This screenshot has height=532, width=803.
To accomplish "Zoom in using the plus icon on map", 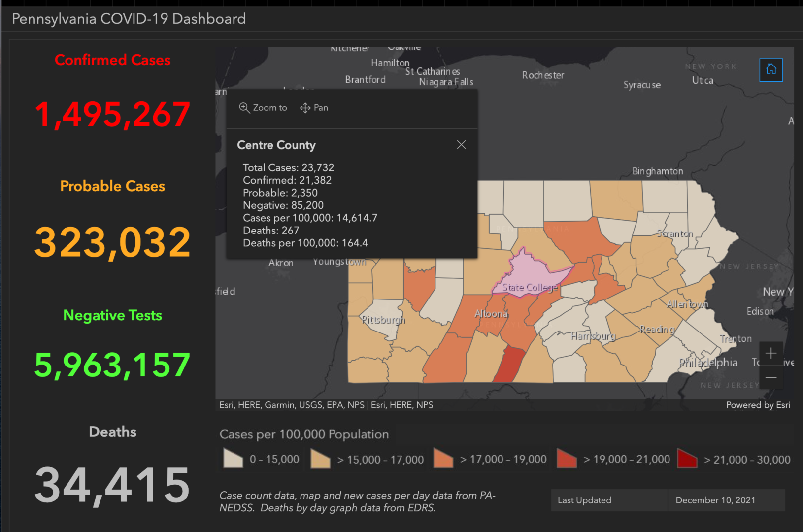I will tap(771, 353).
